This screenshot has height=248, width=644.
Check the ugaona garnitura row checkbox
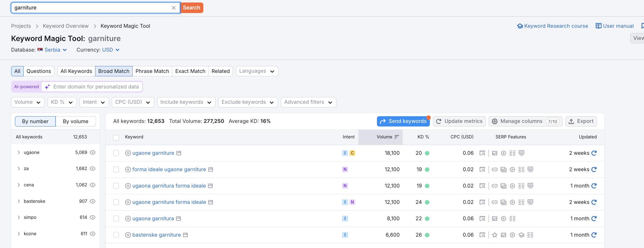(x=116, y=219)
